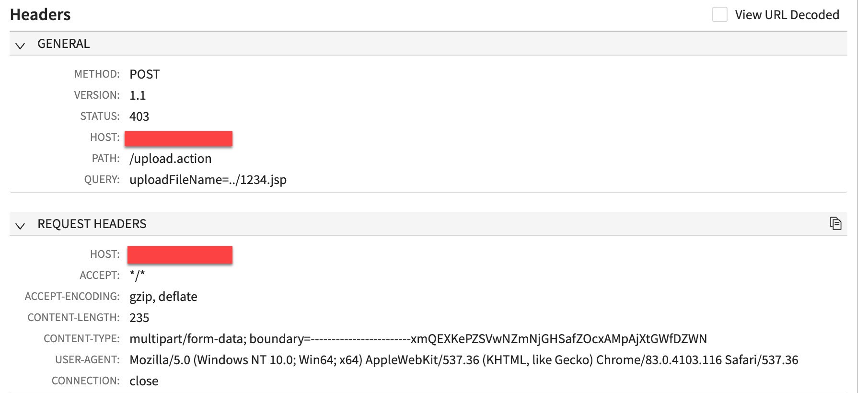Click the HTTP version 1.1 value
868x393 pixels.
(x=139, y=95)
